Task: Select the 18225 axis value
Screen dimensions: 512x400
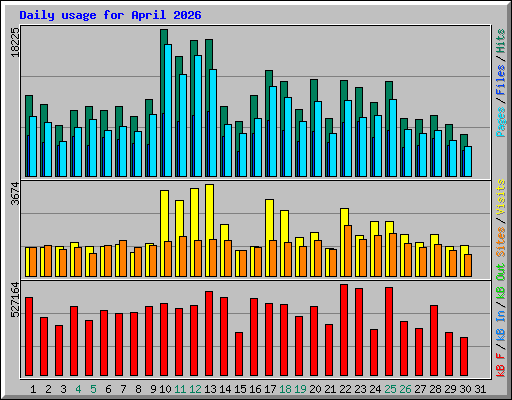Action: coord(15,42)
